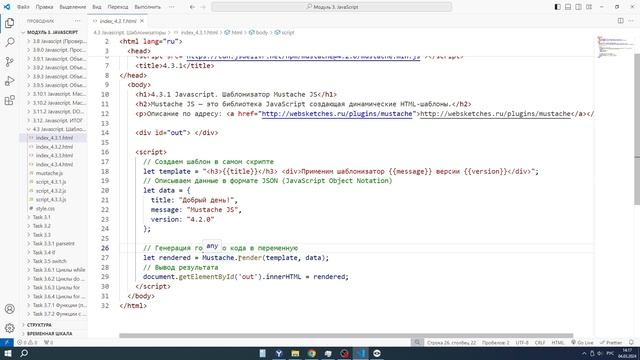Open the Run and Debug view
640x360 pixels.
pyautogui.click(x=10, y=81)
